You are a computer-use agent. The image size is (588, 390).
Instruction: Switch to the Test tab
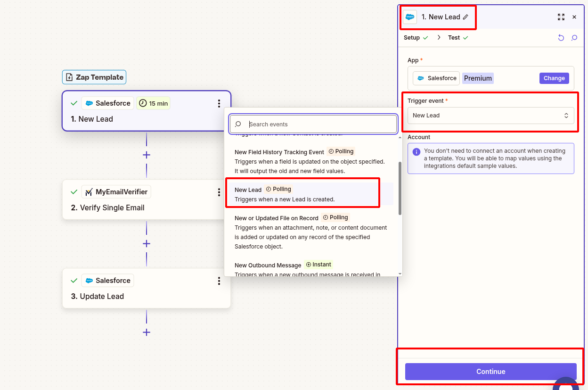pyautogui.click(x=454, y=37)
